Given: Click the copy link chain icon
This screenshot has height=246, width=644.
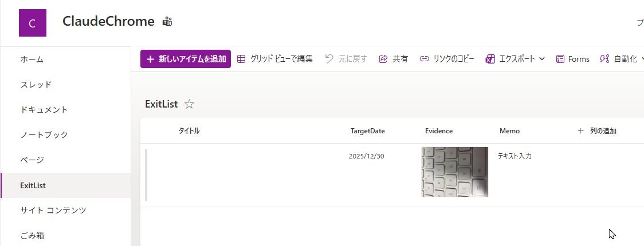Looking at the screenshot, I should 424,59.
